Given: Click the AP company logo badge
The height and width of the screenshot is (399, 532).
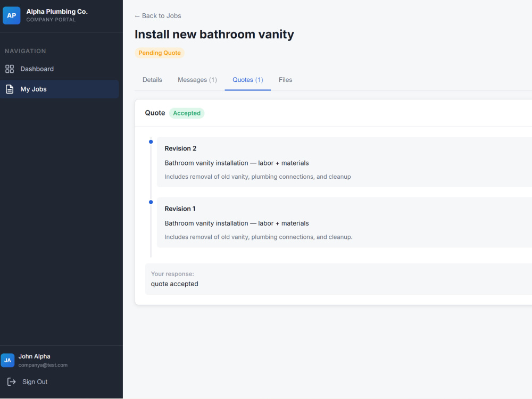Looking at the screenshot, I should tap(12, 15).
